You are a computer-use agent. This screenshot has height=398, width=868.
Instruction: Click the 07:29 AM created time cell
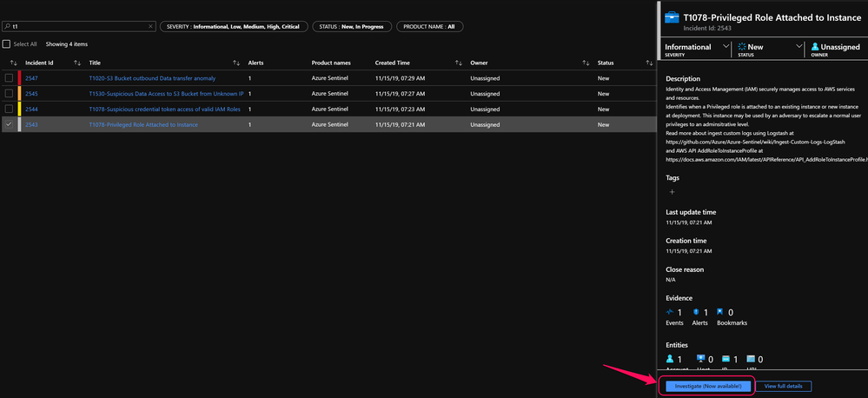(x=400, y=78)
